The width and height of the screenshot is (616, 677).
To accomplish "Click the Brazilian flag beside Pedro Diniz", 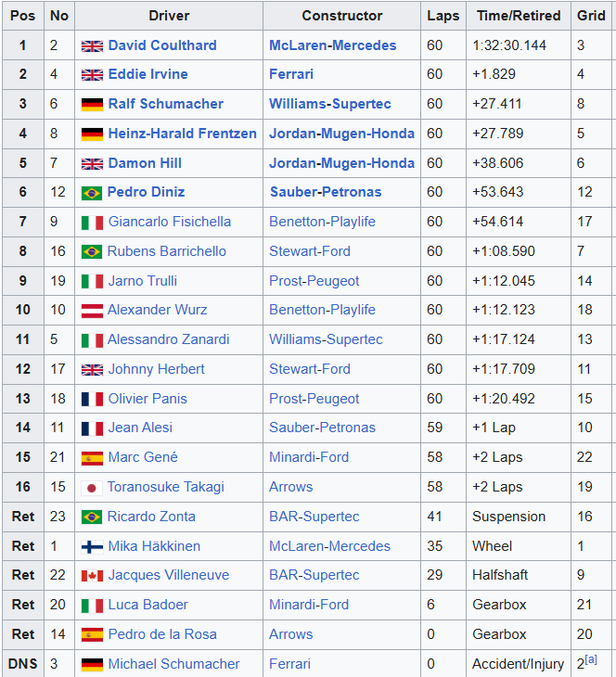I will point(92,193).
